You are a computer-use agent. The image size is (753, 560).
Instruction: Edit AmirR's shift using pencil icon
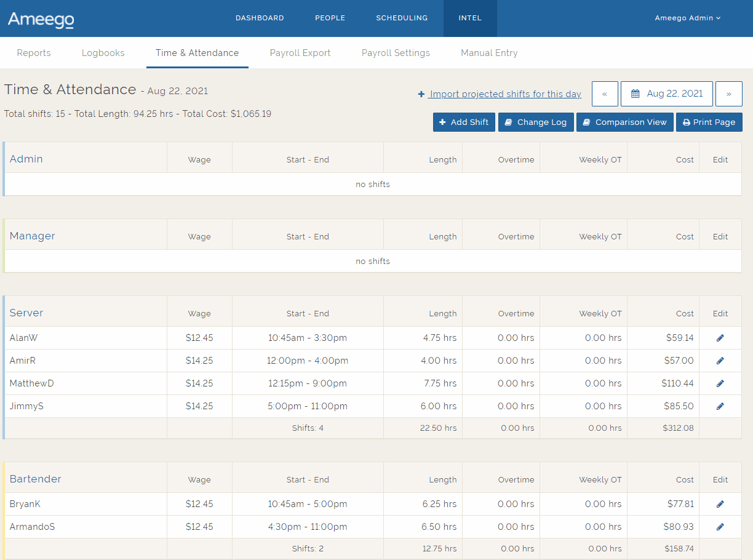[720, 361]
